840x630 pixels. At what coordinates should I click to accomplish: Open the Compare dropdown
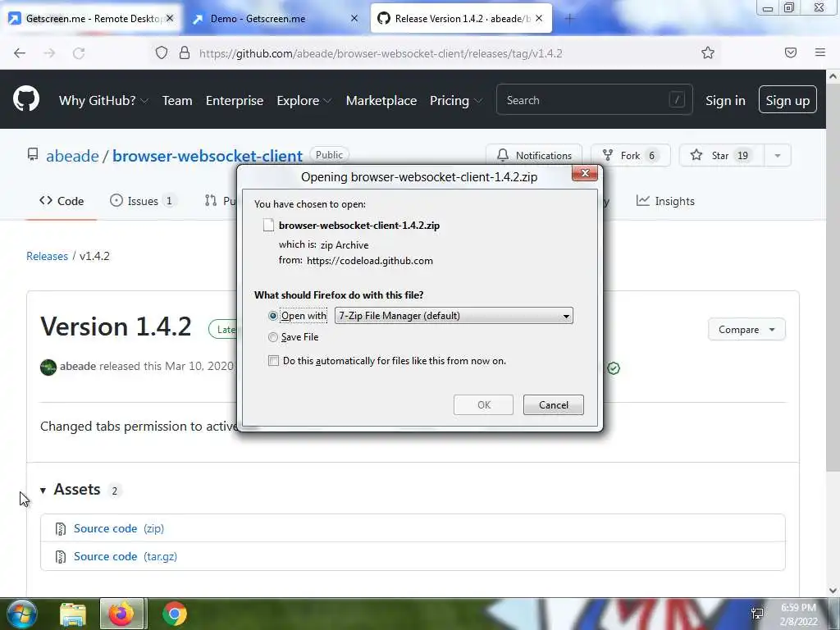coord(746,330)
